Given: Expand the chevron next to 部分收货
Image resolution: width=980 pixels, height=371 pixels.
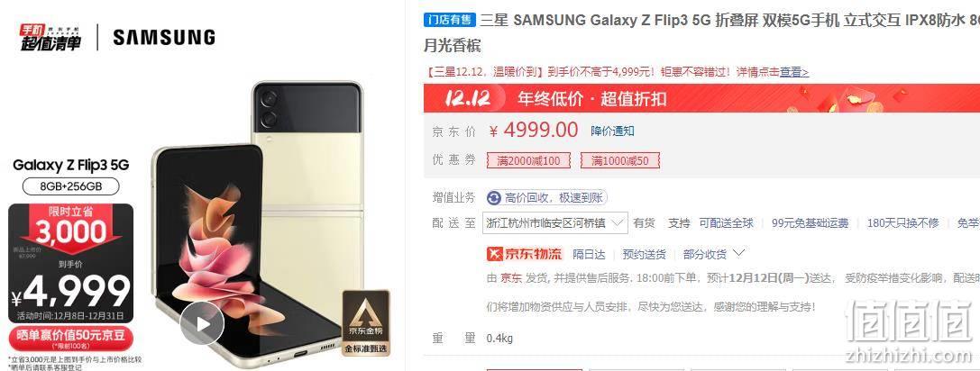Looking at the screenshot, I should coord(738,254).
